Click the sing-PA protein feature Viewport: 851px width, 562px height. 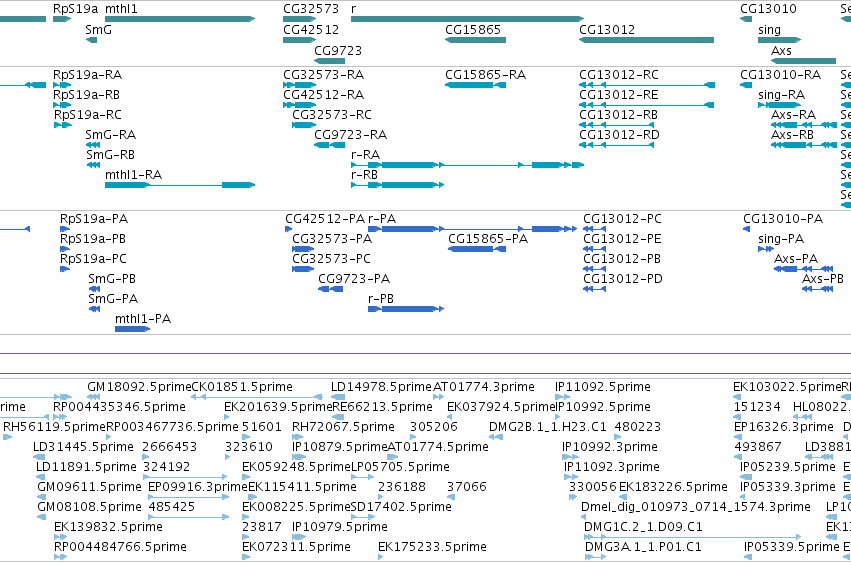(766, 249)
